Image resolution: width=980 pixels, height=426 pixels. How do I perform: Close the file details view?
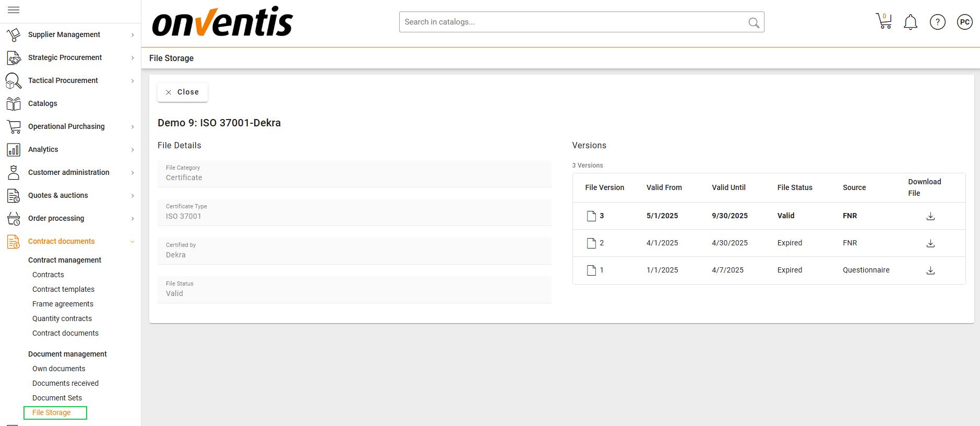pos(183,92)
